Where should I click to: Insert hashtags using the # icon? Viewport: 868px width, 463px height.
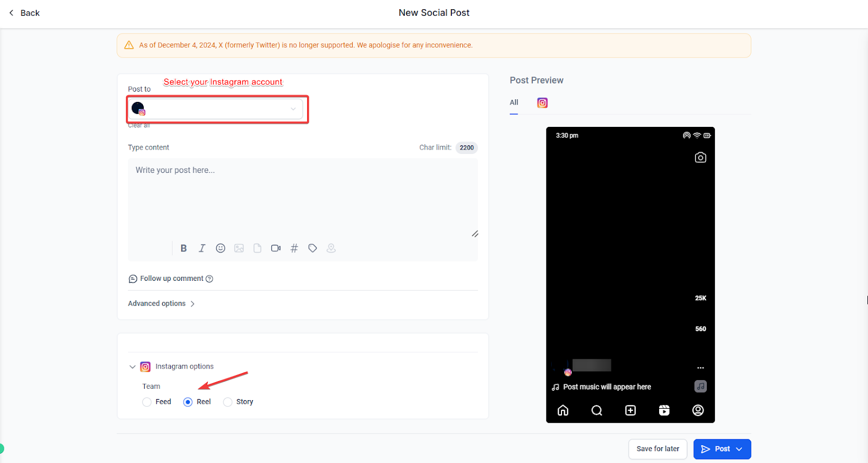coord(294,248)
